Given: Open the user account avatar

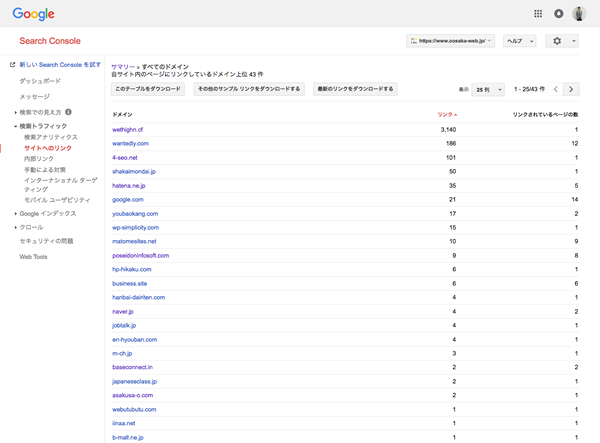Looking at the screenshot, I should tap(579, 14).
